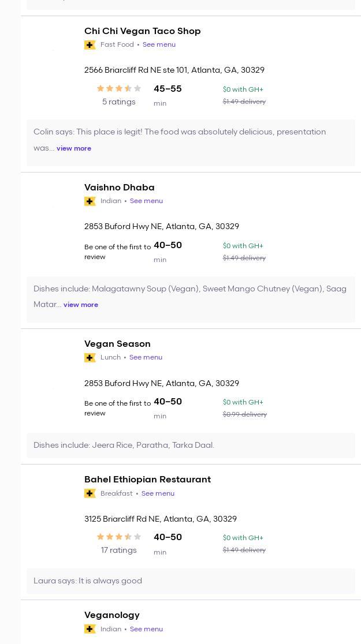
Task: Click the GH+ badge icon for Vegan Season
Action: pyautogui.click(x=90, y=358)
